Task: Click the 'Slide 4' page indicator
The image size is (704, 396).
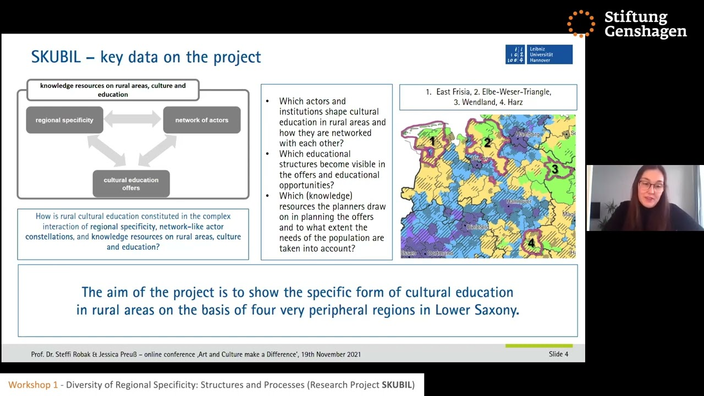Action: coord(558,354)
